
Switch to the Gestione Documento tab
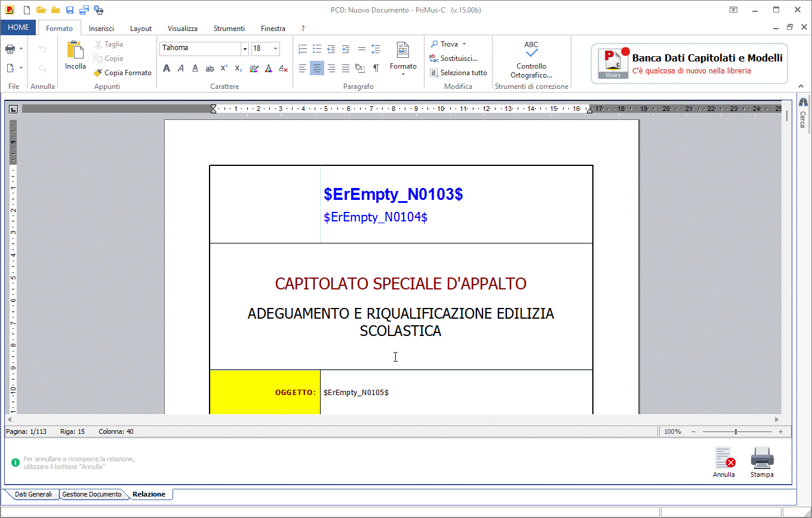pos(92,494)
